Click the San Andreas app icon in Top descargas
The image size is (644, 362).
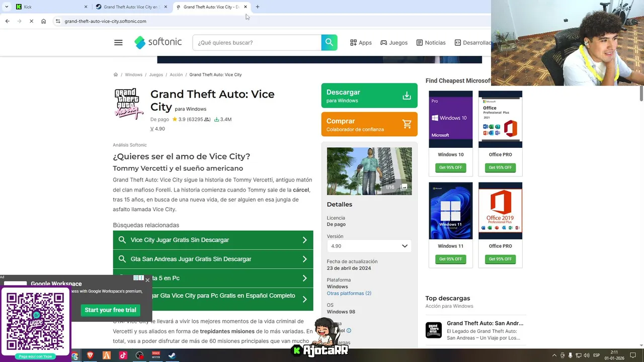434,330
